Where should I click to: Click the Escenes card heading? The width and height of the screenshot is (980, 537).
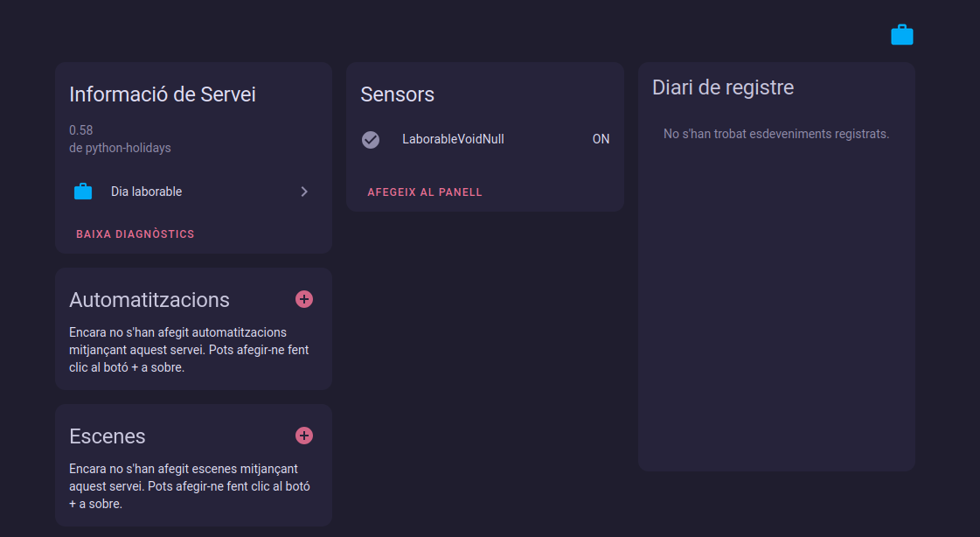pos(108,436)
